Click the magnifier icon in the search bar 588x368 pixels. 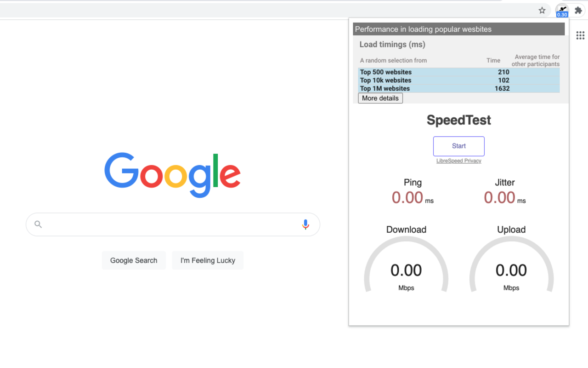coord(38,224)
